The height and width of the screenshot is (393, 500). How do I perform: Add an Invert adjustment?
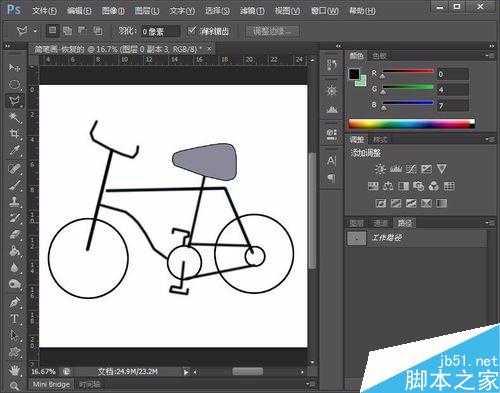(381, 203)
